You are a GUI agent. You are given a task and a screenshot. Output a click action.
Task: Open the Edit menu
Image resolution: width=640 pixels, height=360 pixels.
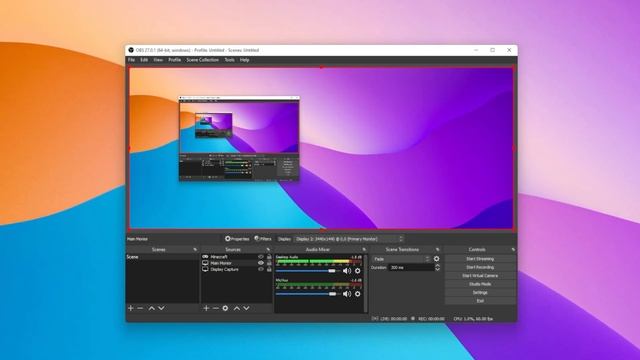click(x=144, y=60)
